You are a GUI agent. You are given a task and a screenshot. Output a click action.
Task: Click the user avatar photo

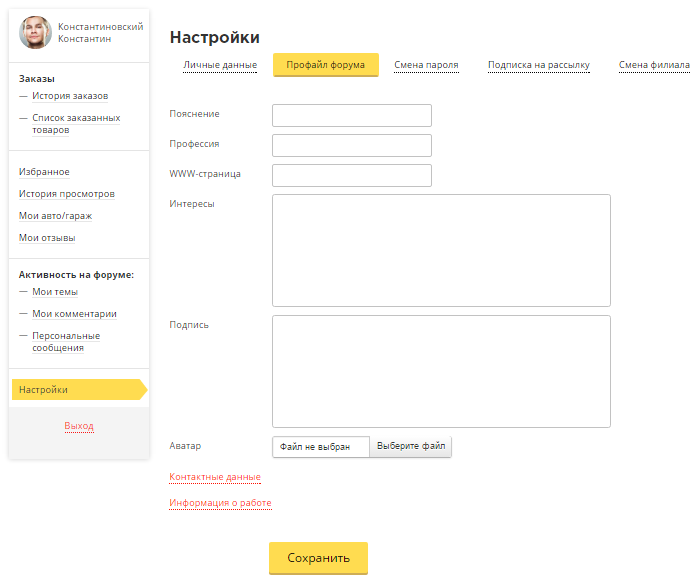[x=35, y=32]
